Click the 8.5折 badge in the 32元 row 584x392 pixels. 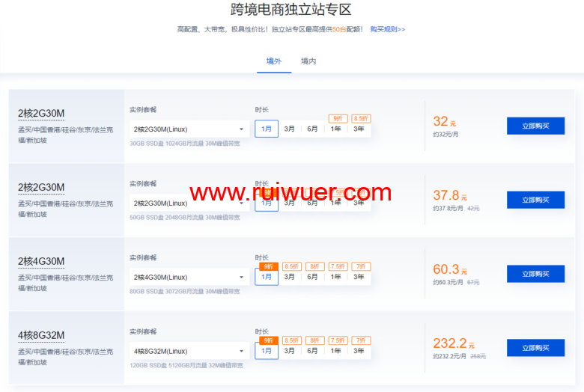point(361,118)
